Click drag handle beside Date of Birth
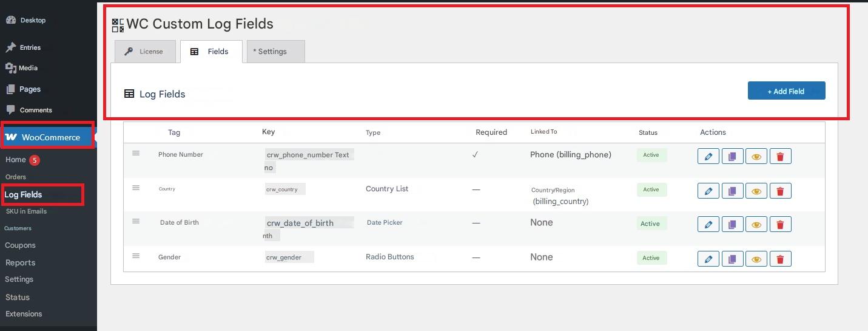 136,222
